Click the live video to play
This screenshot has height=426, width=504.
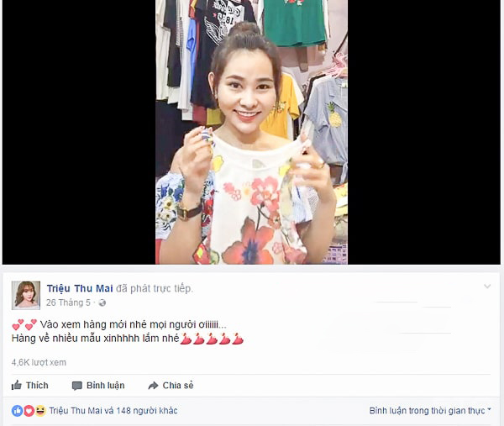click(x=251, y=132)
